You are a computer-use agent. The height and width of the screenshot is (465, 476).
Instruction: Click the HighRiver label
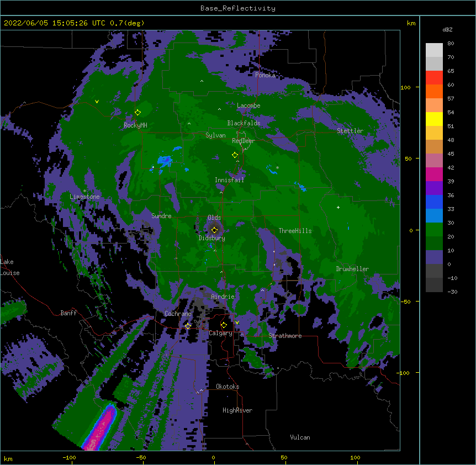237,410
